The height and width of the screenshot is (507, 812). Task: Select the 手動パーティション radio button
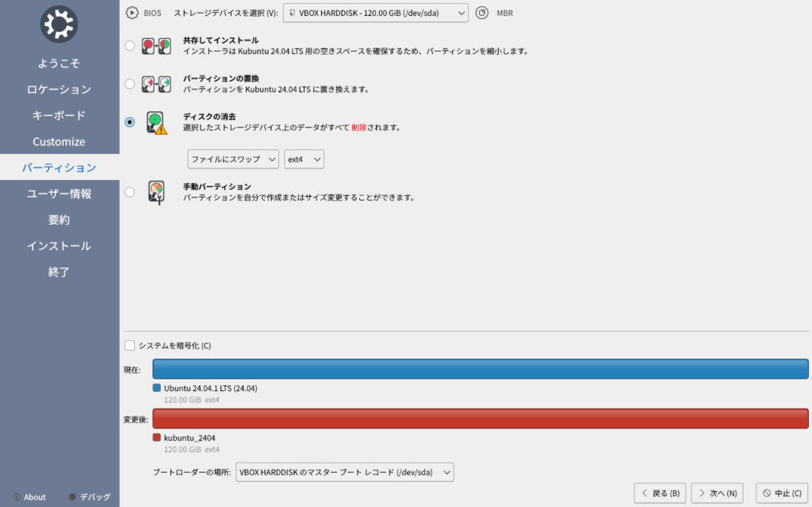tap(129, 191)
